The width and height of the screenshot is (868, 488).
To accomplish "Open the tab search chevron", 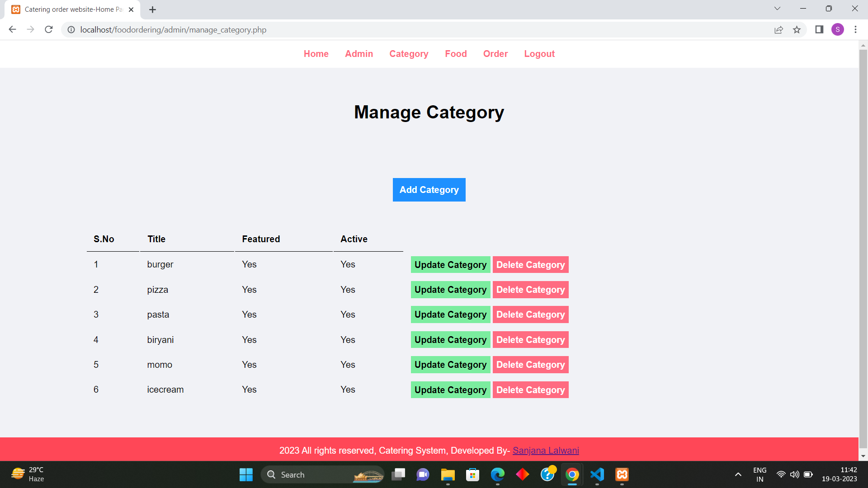I will (777, 8).
